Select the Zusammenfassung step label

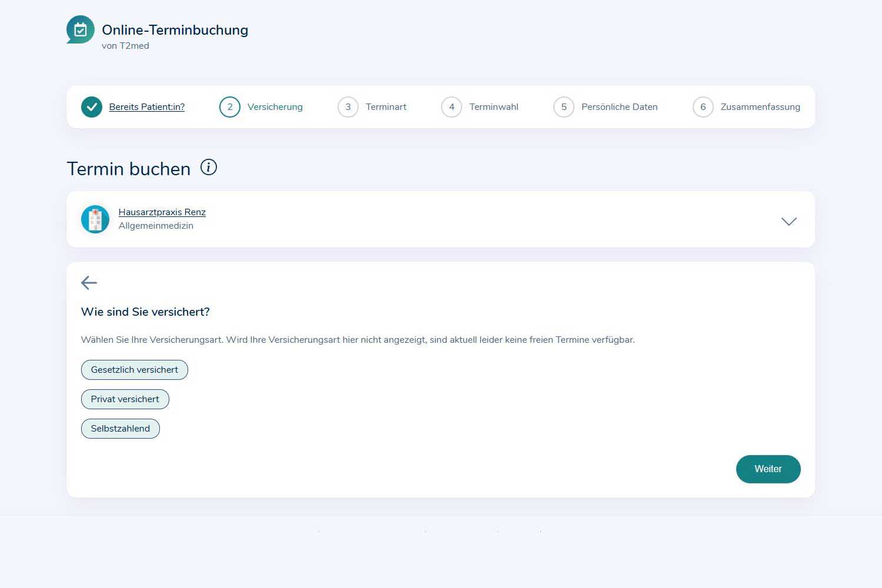(x=760, y=107)
